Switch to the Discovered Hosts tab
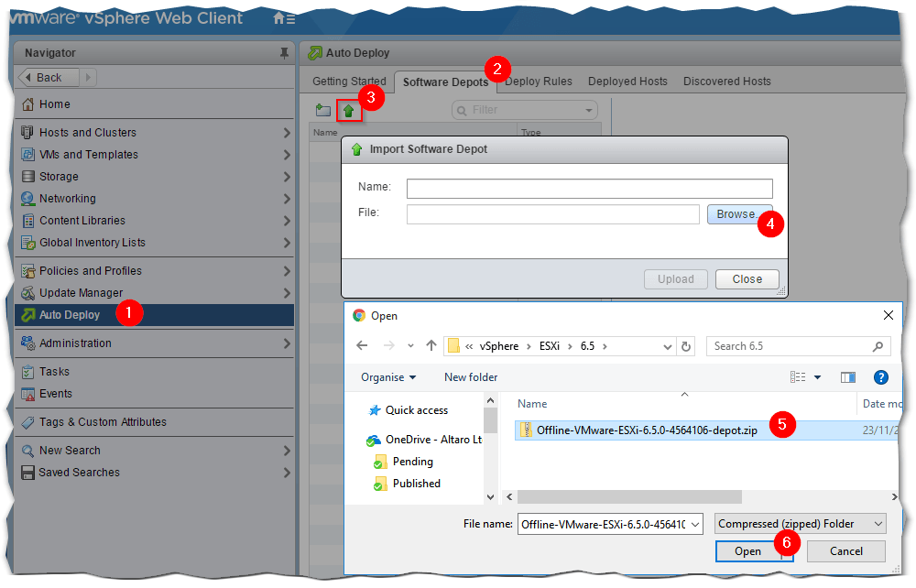 point(726,82)
